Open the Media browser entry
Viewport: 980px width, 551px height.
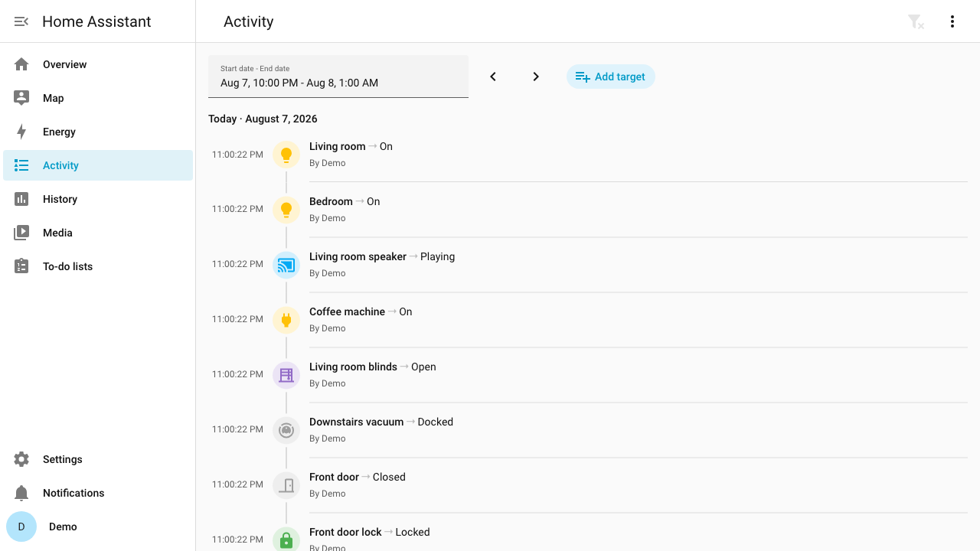tap(98, 233)
